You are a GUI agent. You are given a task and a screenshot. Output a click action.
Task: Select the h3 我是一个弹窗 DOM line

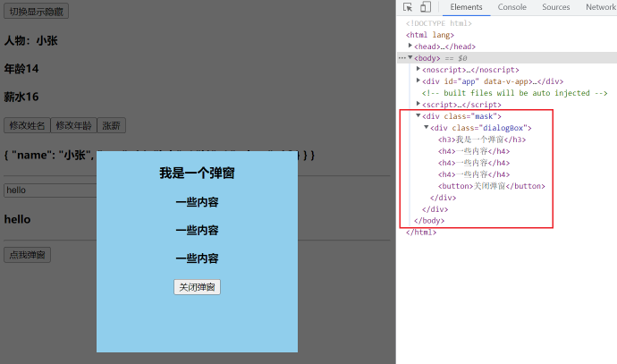pyautogui.click(x=482, y=140)
